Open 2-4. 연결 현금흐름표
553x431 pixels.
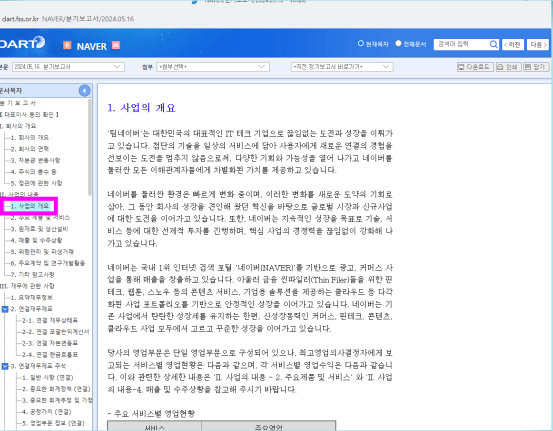pyautogui.click(x=50, y=355)
